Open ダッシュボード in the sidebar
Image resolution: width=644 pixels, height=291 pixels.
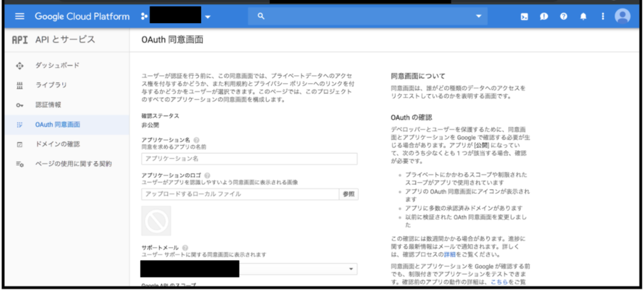pos(57,66)
